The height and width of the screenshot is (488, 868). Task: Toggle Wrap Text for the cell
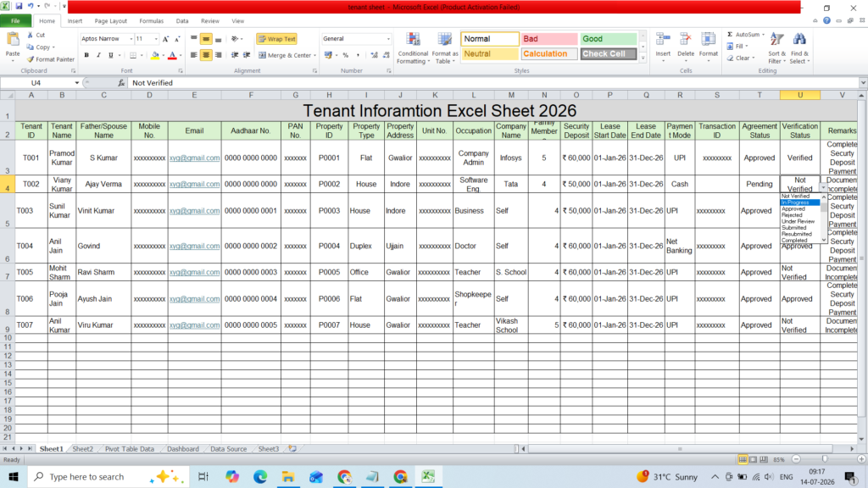tap(277, 39)
